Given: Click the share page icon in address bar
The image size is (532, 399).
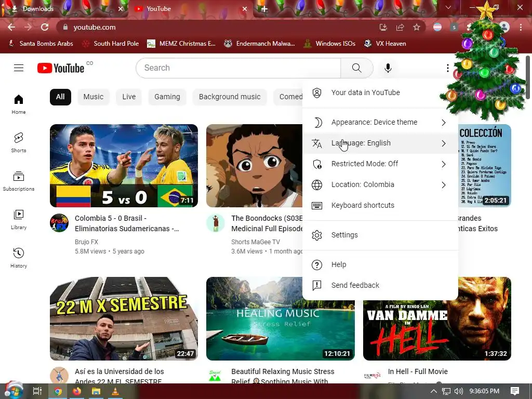Looking at the screenshot, I should tap(400, 27).
